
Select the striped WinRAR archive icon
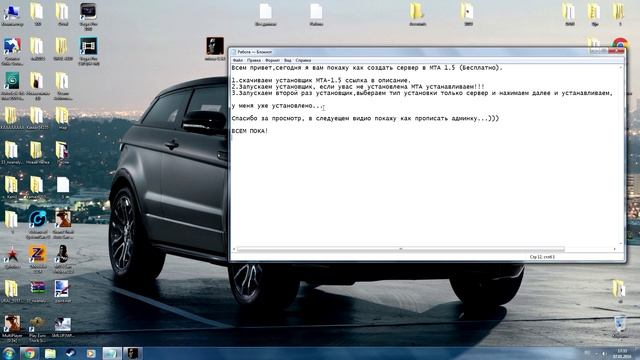click(37, 291)
